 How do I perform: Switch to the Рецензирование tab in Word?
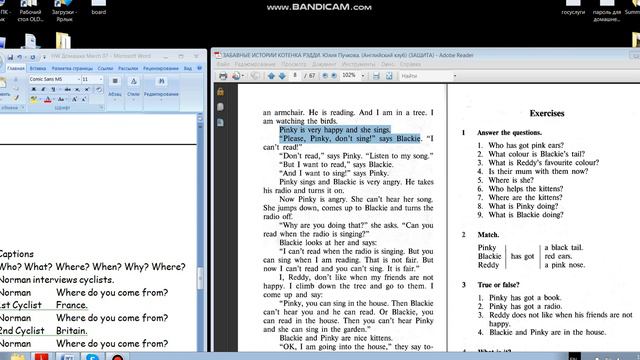coord(161,68)
